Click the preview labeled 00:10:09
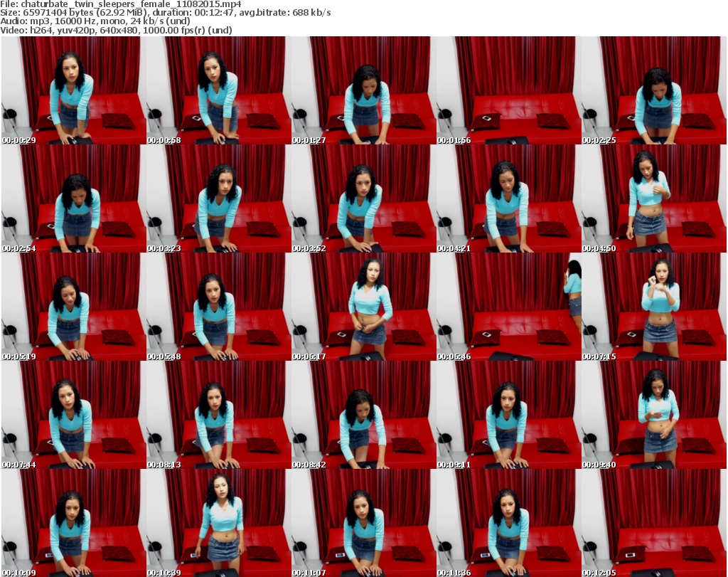Viewport: 728px width, 577px height. (74, 523)
